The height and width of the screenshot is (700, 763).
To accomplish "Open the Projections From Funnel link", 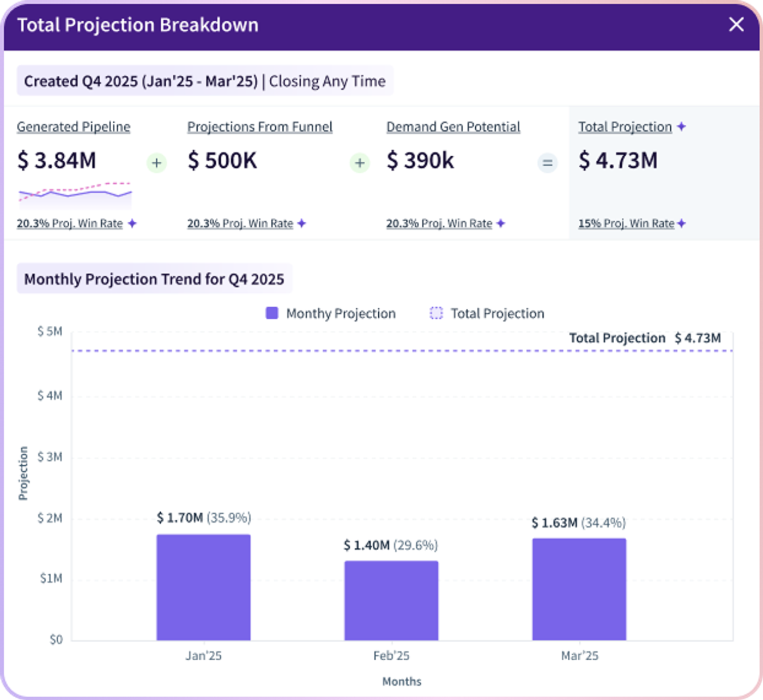I will coord(260,127).
